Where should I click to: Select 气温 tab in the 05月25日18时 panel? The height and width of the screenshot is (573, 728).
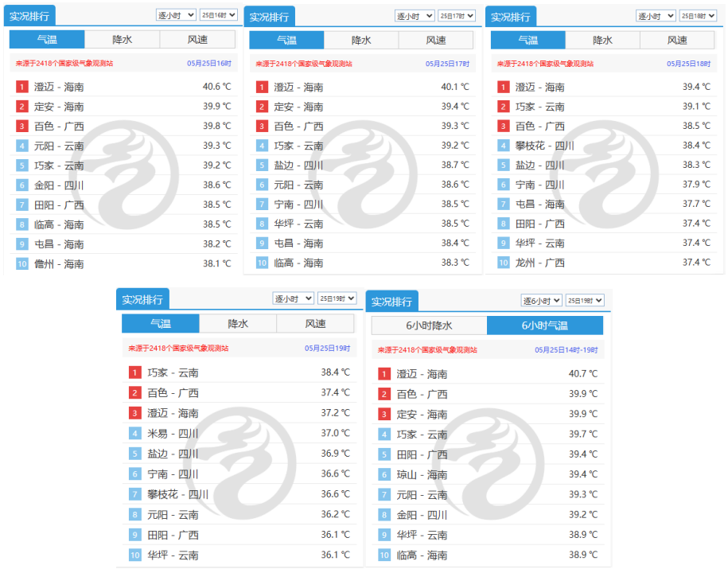click(528, 41)
